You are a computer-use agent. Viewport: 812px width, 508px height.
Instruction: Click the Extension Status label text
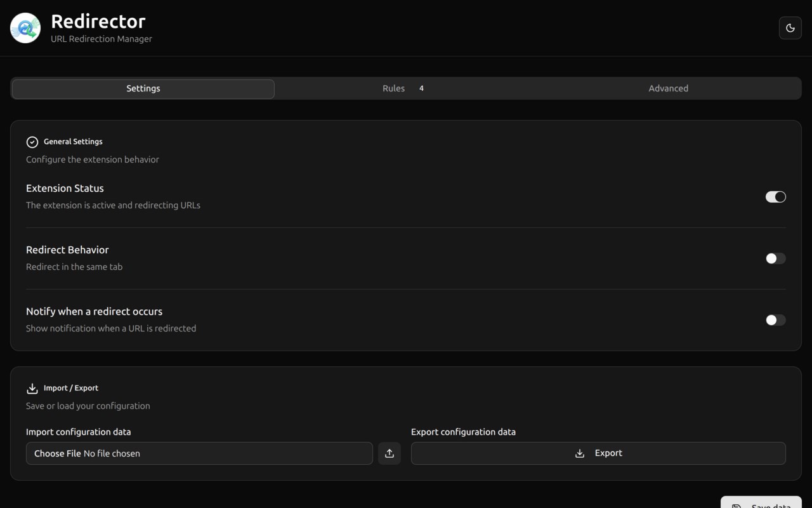65,189
